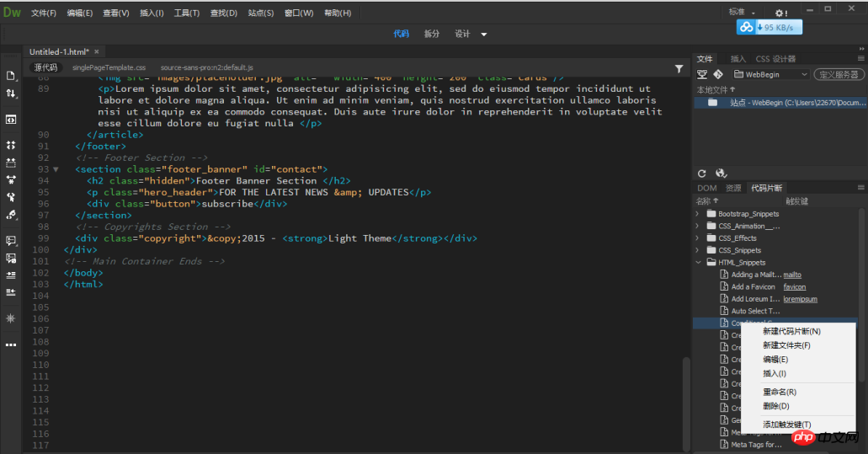
Task: Expand the CSS_Snippets folder
Action: 697,250
